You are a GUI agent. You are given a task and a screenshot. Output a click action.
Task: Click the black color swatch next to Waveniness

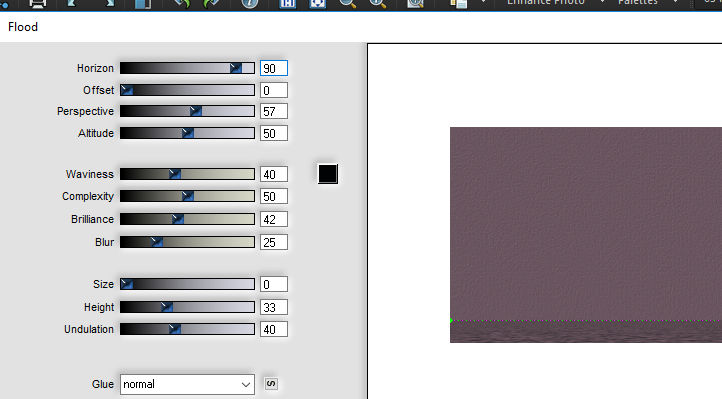coord(328,174)
